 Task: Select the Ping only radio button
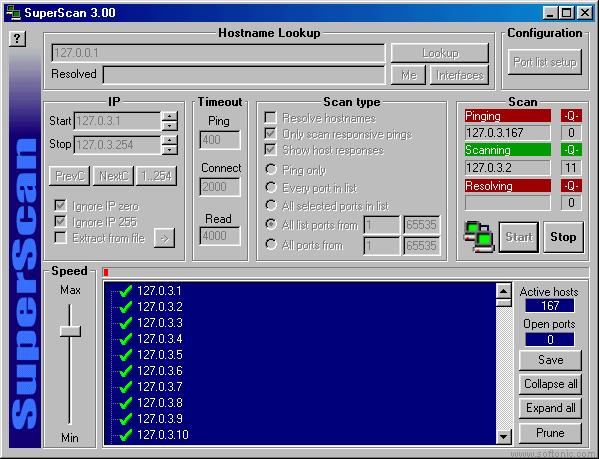(x=271, y=169)
